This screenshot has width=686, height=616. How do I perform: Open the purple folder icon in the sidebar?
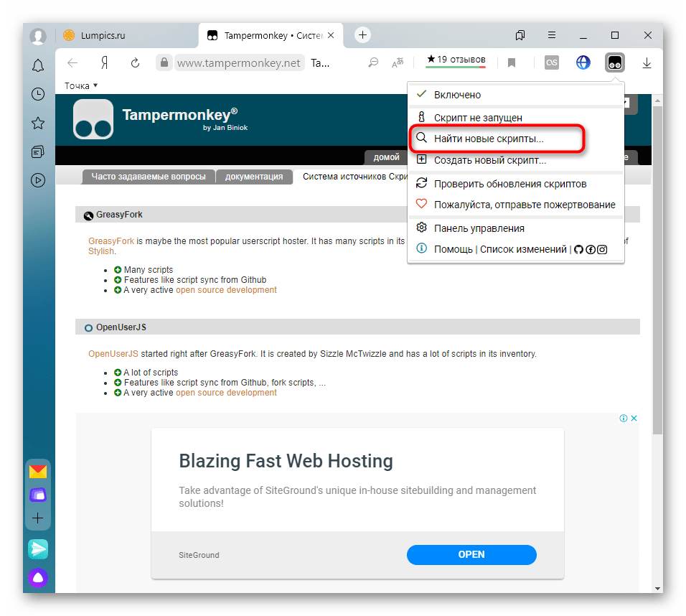(38, 495)
